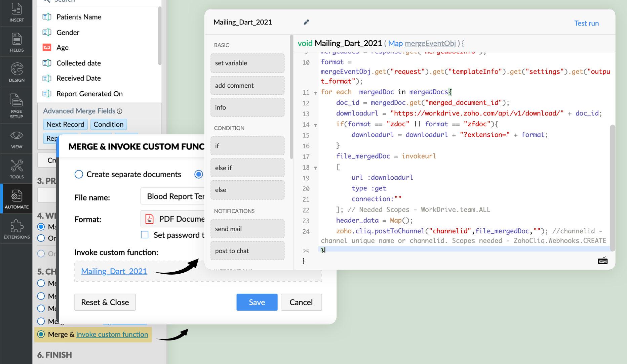
Task: Open the PDF Document format dropdown
Action: (x=173, y=219)
